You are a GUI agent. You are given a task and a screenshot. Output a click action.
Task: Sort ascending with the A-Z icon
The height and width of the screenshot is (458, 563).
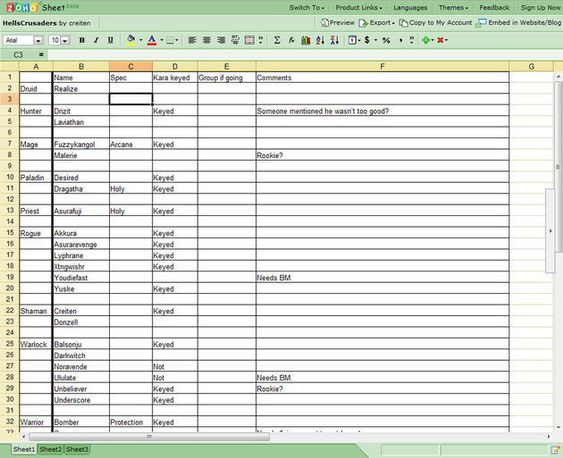[x=320, y=40]
